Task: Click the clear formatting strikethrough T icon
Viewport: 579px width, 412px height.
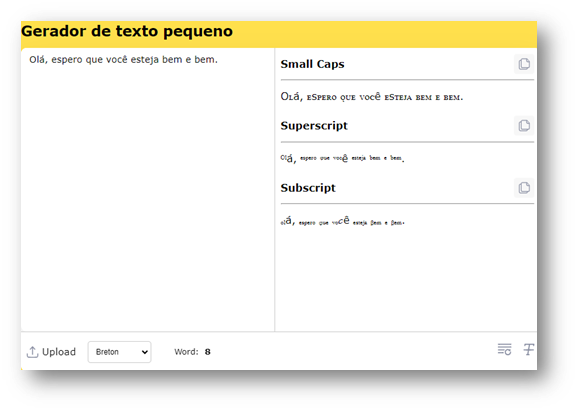Action: pyautogui.click(x=529, y=349)
